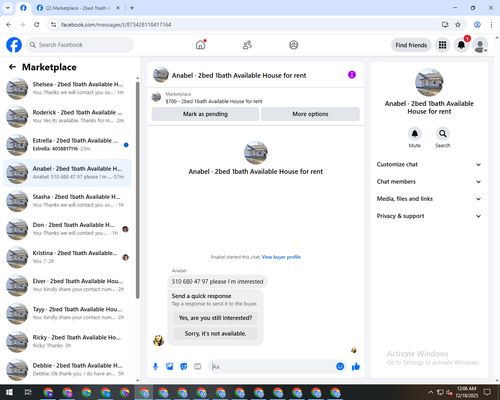
Task: Send a thumbs-up like
Action: coord(356,367)
